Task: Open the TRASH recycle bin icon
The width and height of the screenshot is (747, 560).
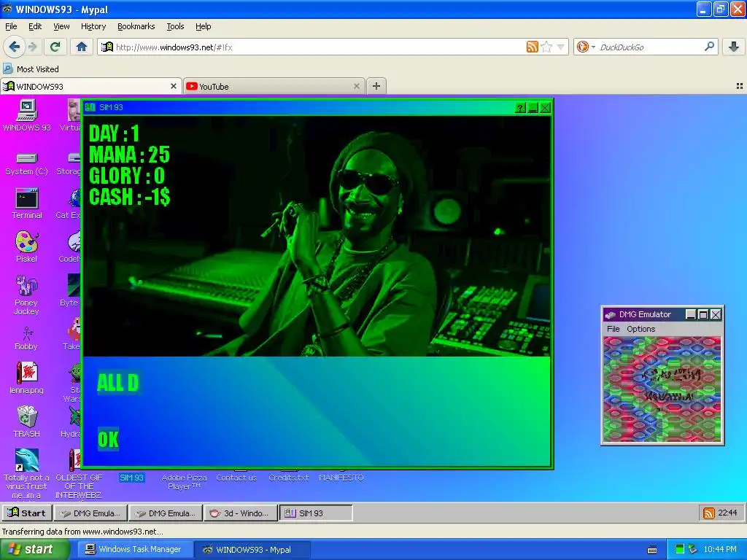Action: click(27, 421)
